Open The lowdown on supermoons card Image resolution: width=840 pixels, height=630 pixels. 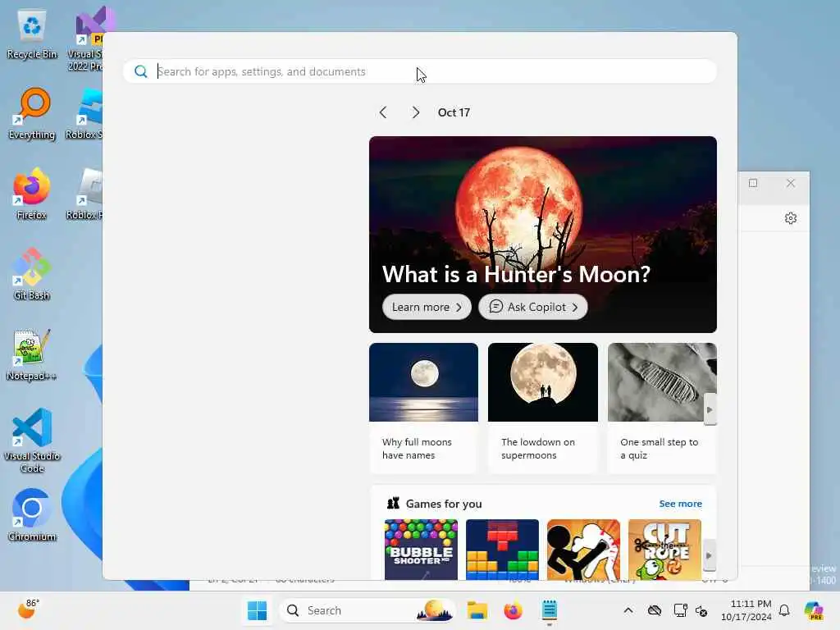543,409
